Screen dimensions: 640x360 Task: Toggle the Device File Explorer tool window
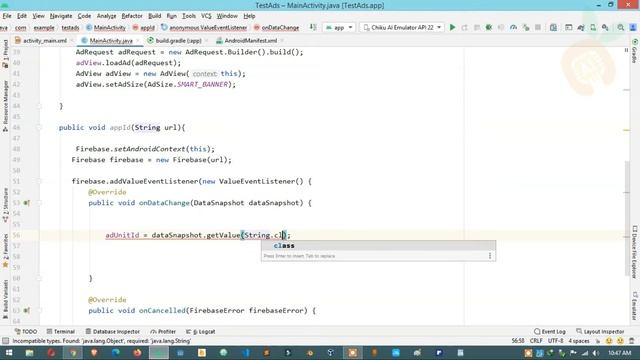click(635, 252)
